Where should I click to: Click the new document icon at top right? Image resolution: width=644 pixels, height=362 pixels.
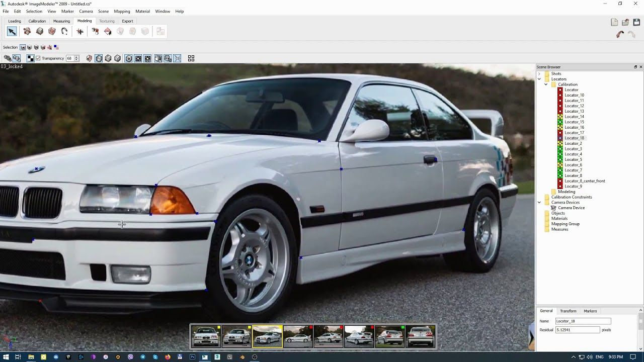click(614, 22)
